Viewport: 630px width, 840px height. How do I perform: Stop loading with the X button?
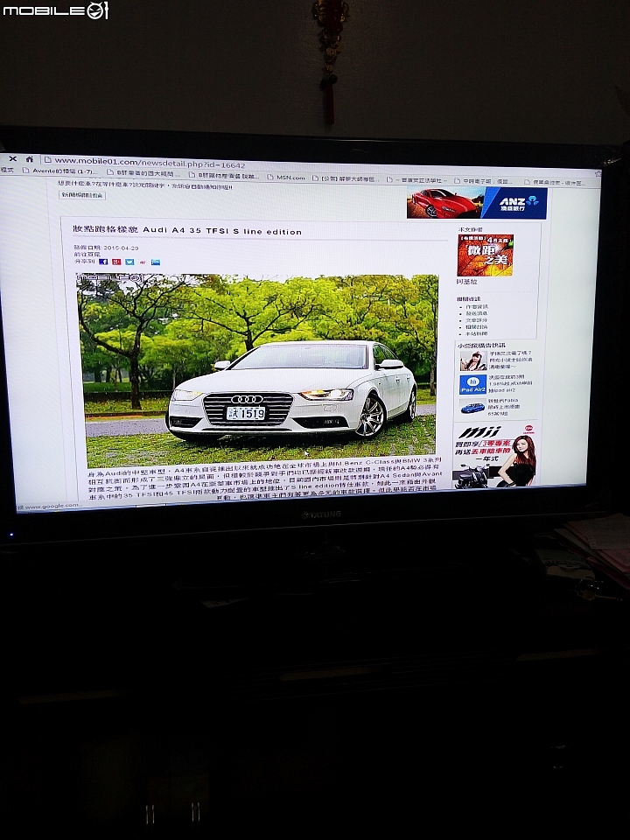pyautogui.click(x=13, y=159)
